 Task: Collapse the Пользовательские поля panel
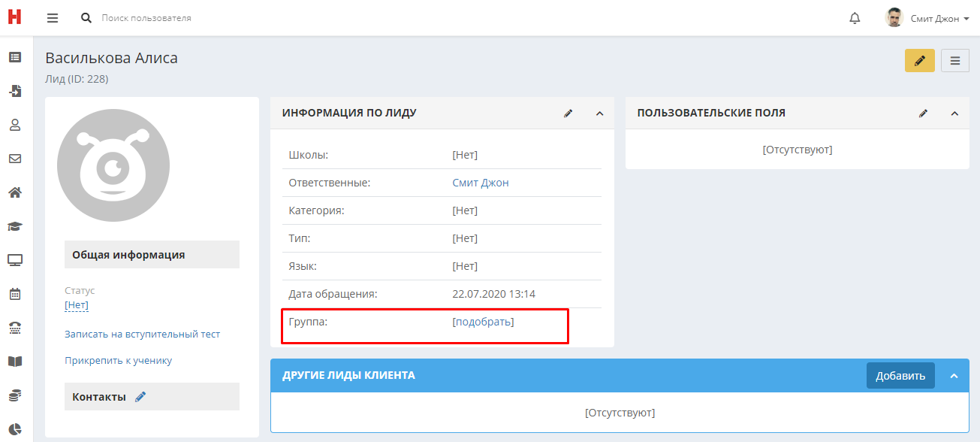pyautogui.click(x=954, y=114)
